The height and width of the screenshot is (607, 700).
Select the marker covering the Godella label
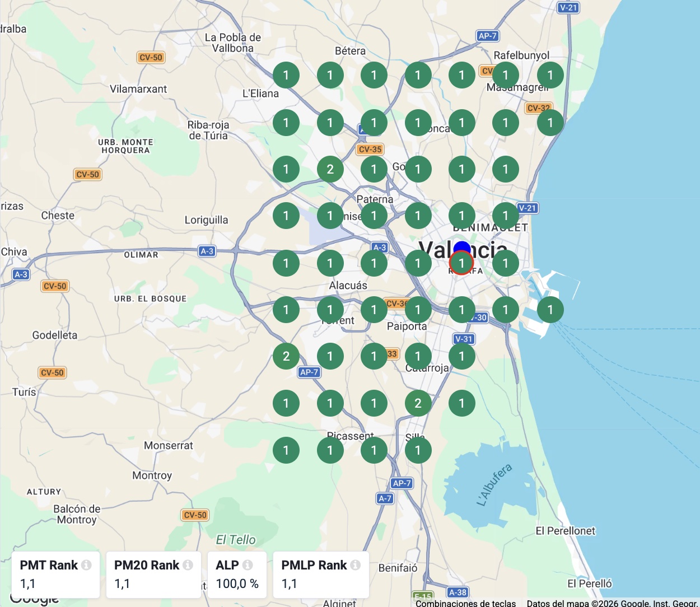(x=418, y=169)
